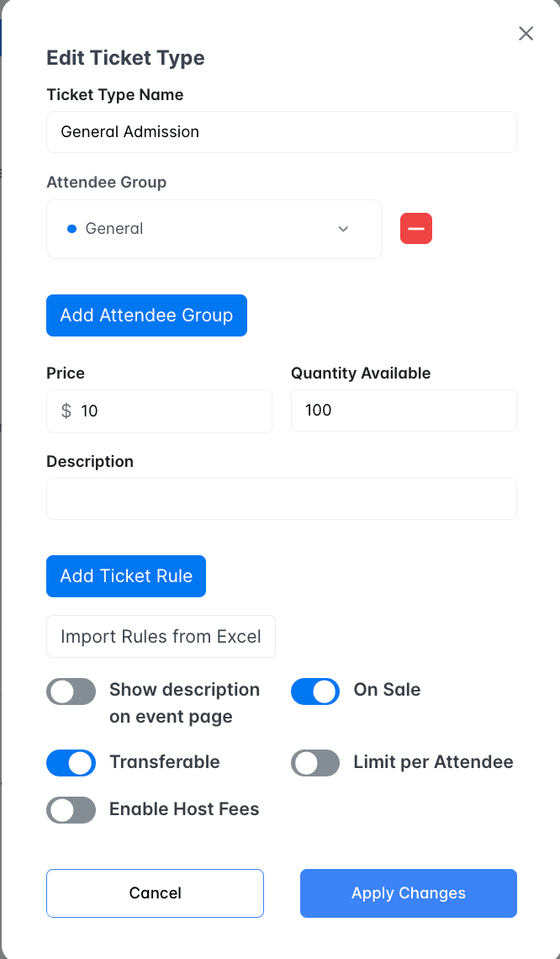Toggle On Sale off
The image size is (560, 959).
[x=314, y=691]
